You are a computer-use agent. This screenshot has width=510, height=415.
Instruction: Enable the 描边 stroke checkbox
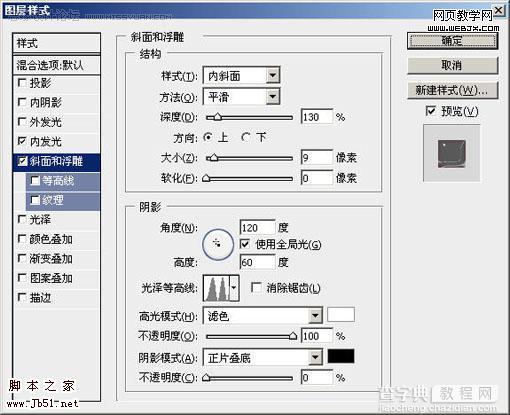[x=22, y=297]
